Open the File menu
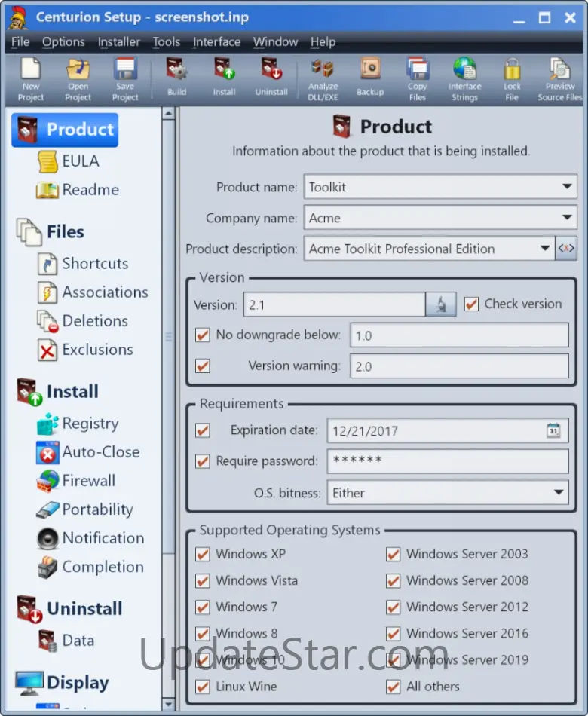Screen dimensions: 588x716 tap(20, 42)
